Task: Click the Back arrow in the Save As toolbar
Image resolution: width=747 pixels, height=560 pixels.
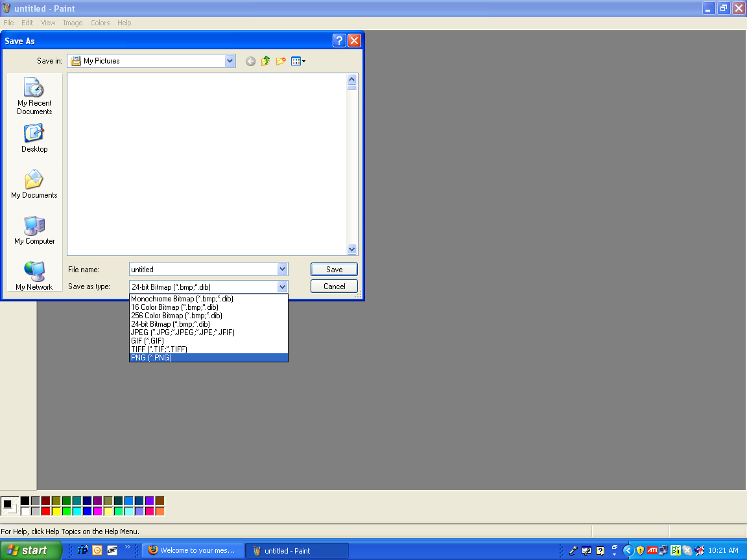Action: pyautogui.click(x=250, y=61)
